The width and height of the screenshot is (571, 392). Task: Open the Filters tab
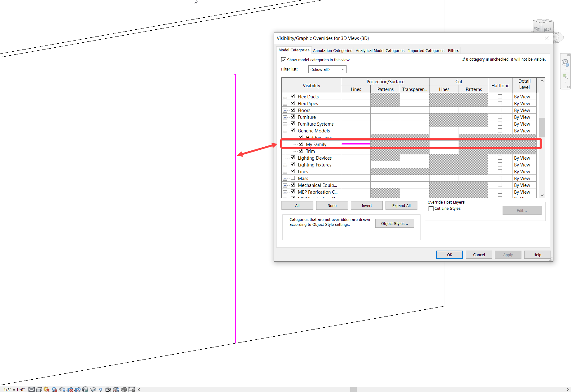453,50
